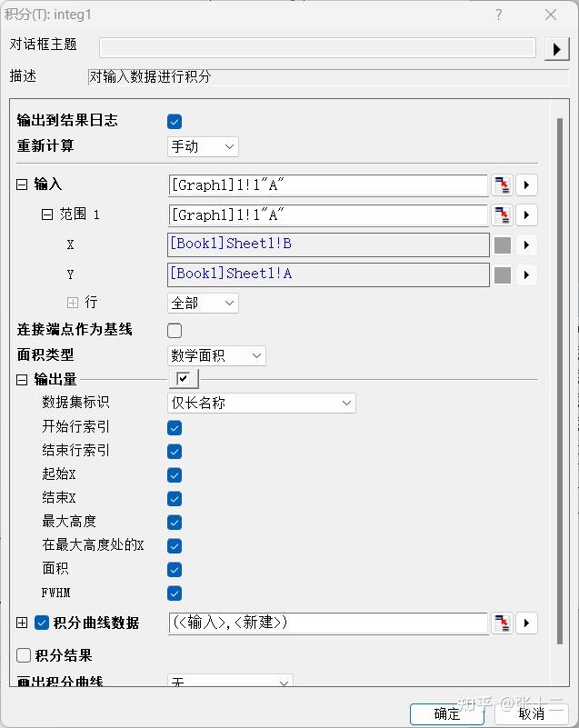This screenshot has width=579, height=728.
Task: Toggle the FWHM output checkbox
Action: pos(175,593)
